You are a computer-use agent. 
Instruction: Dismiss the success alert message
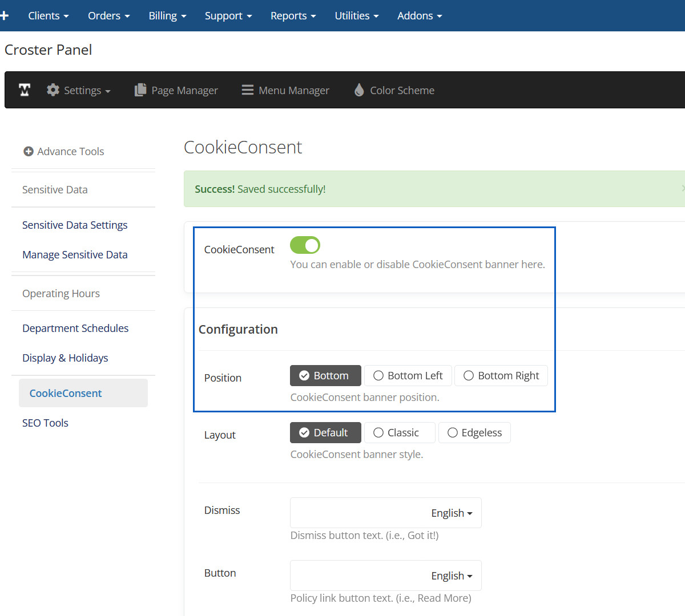682,188
